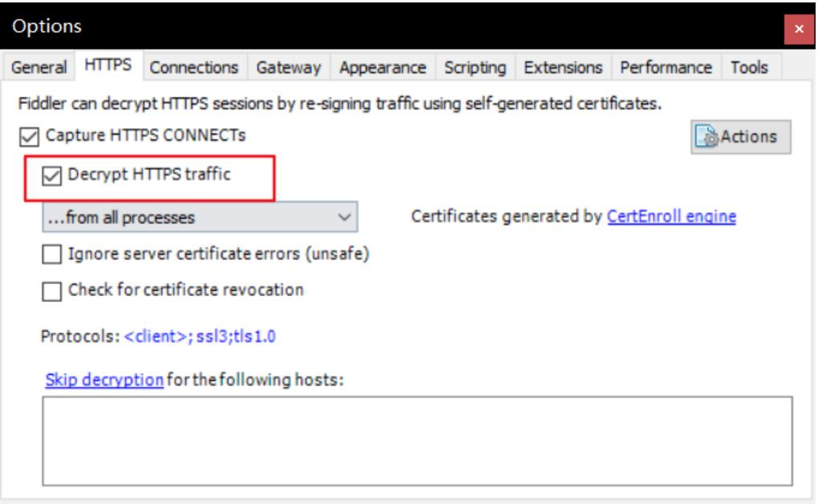Viewport: 818px width, 504px height.
Task: Edit the protocols value <client>; ssl3;tls1.0
Action: (x=200, y=337)
